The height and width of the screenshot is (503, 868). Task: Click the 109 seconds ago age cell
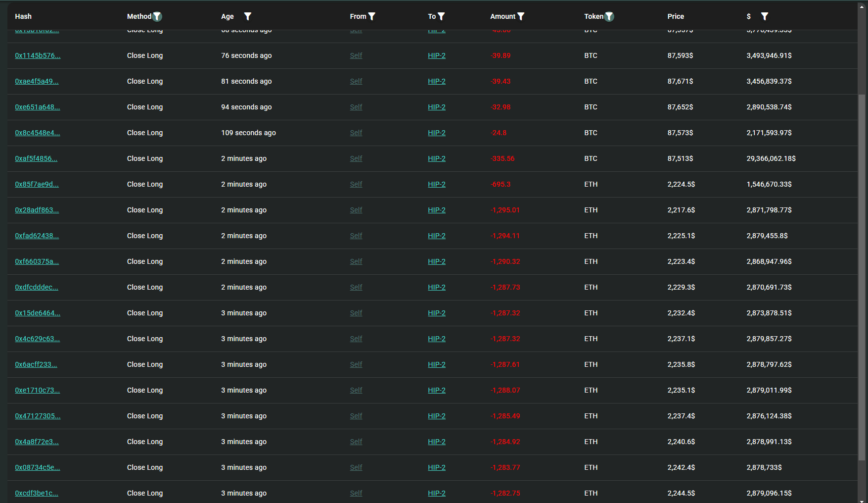click(248, 133)
